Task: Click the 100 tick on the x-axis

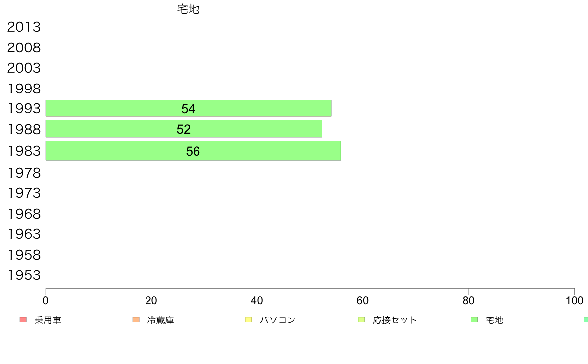Action: point(574,300)
